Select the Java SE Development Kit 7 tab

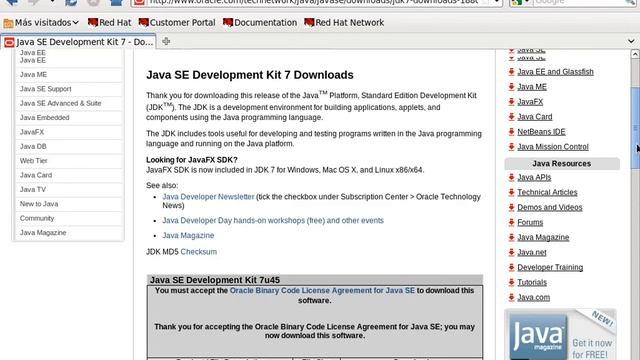pyautogui.click(x=78, y=42)
